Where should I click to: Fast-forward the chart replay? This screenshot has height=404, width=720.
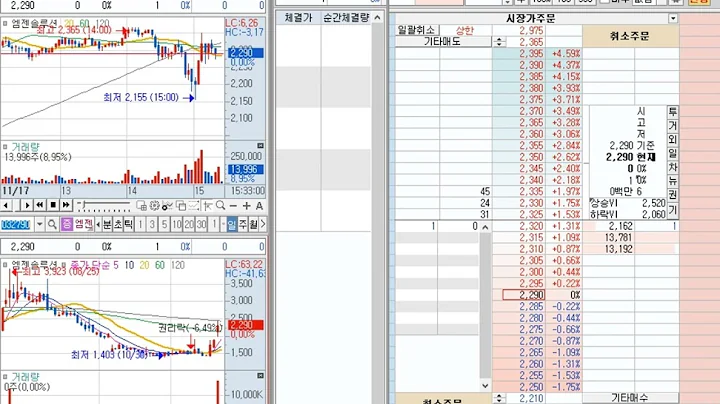point(66,205)
